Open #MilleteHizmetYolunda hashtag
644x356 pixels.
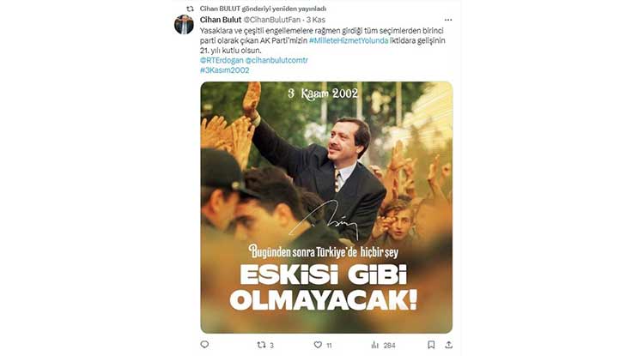pyautogui.click(x=349, y=40)
